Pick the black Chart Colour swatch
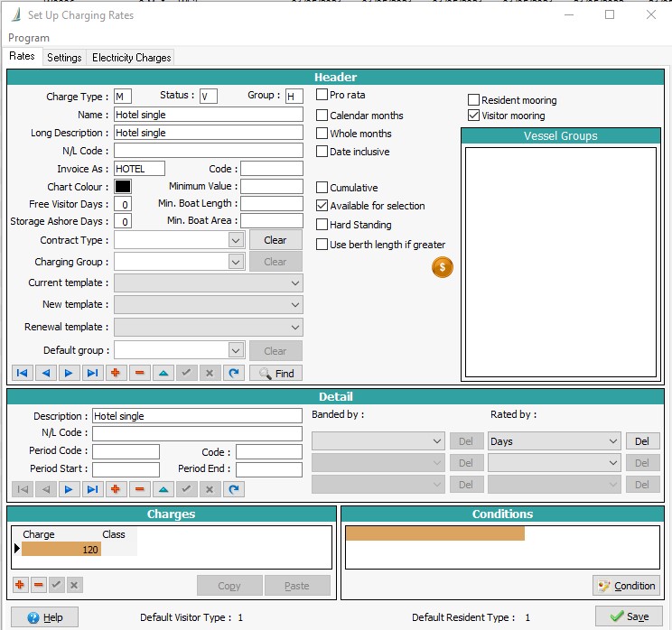The image size is (672, 630). [123, 187]
